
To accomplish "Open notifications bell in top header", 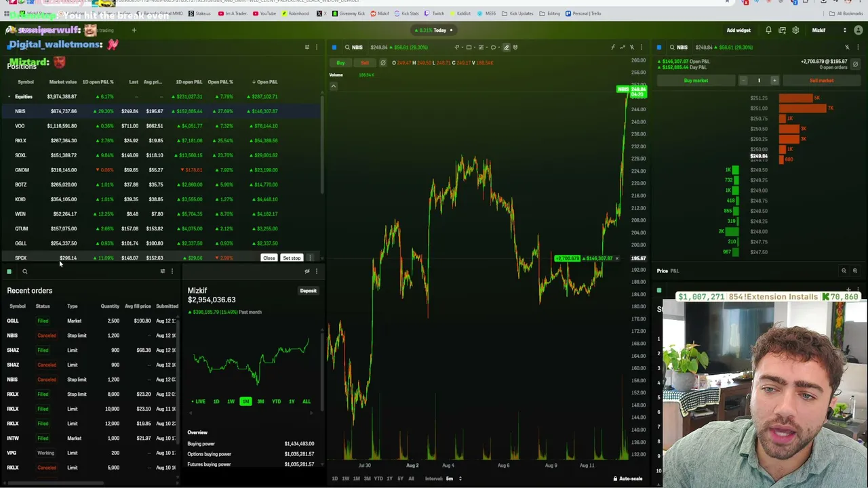I will pyautogui.click(x=768, y=30).
